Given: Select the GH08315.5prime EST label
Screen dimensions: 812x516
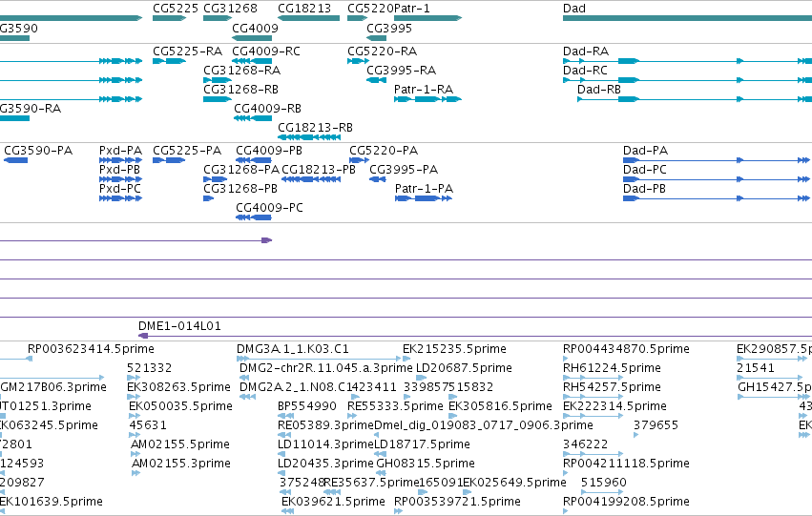Looking at the screenshot, I should coord(426,464).
